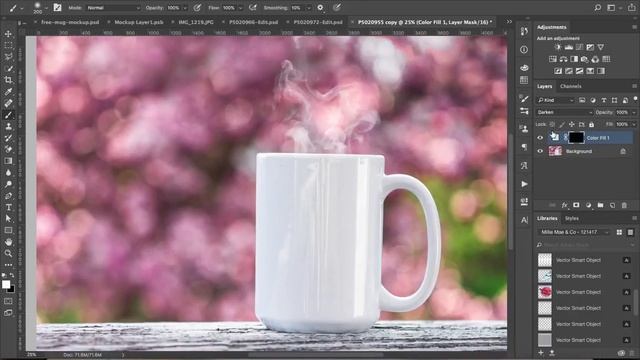Select the Gradient tool
Image resolution: width=640 pixels, height=360 pixels.
click(x=8, y=161)
